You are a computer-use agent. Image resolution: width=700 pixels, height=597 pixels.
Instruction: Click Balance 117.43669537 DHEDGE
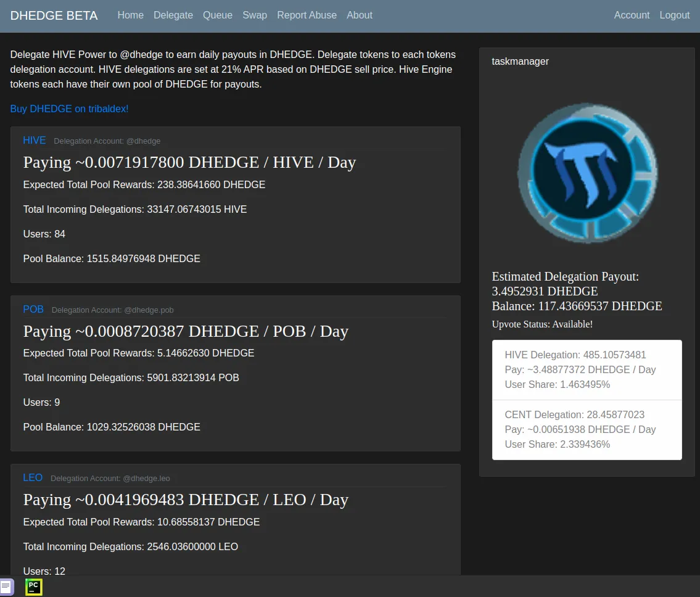(577, 307)
